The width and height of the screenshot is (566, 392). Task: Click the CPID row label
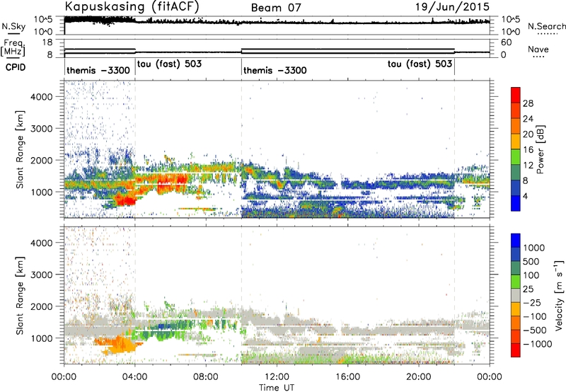pos(15,67)
